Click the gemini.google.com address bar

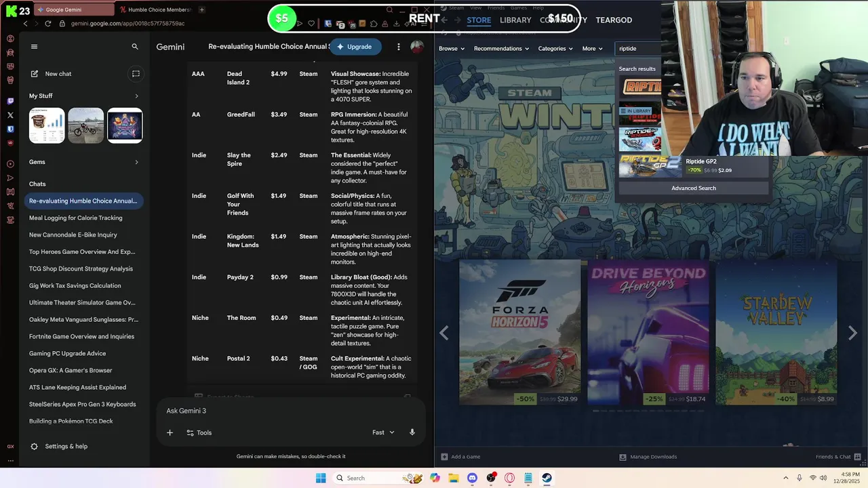click(127, 23)
